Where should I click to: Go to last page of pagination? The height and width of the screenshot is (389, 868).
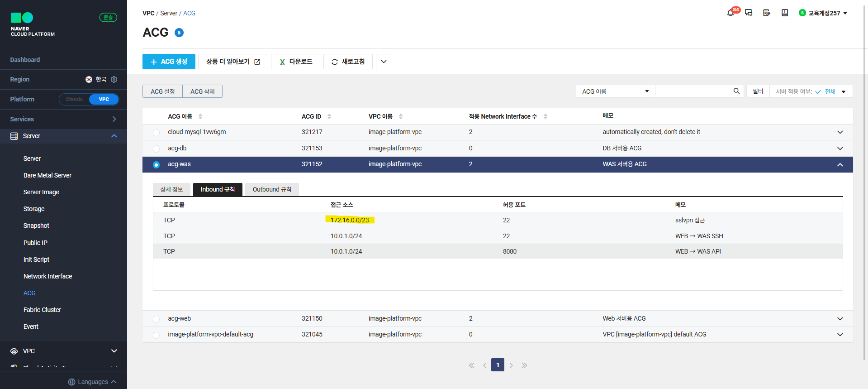(x=524, y=365)
